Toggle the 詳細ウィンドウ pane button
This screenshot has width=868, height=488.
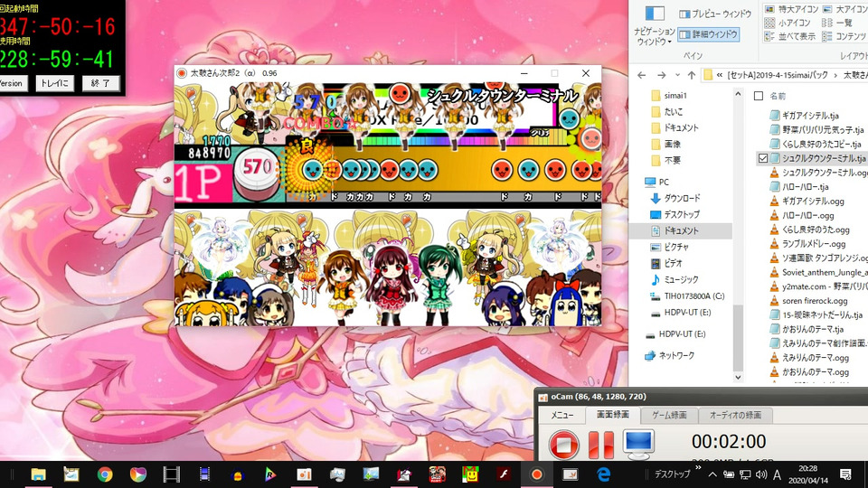tap(709, 34)
